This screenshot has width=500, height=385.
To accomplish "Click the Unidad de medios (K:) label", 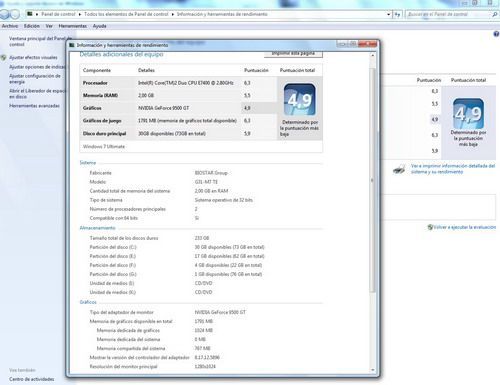I will coord(113,292).
